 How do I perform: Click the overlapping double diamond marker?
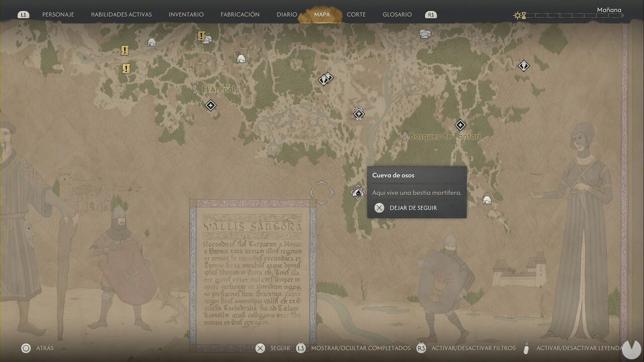coord(326,79)
